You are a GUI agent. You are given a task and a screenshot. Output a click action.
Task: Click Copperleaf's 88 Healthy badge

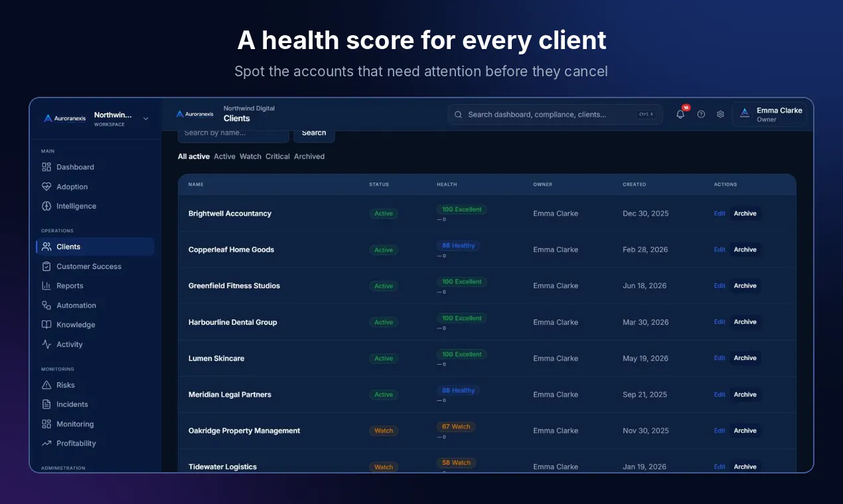point(458,246)
